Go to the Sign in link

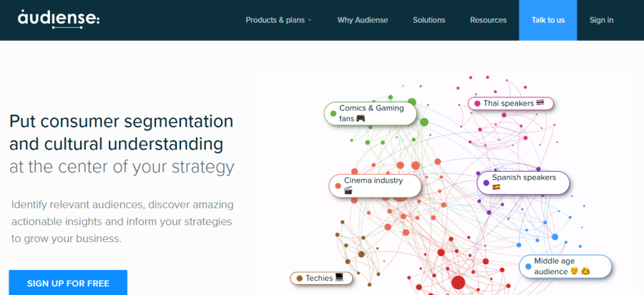pos(601,20)
